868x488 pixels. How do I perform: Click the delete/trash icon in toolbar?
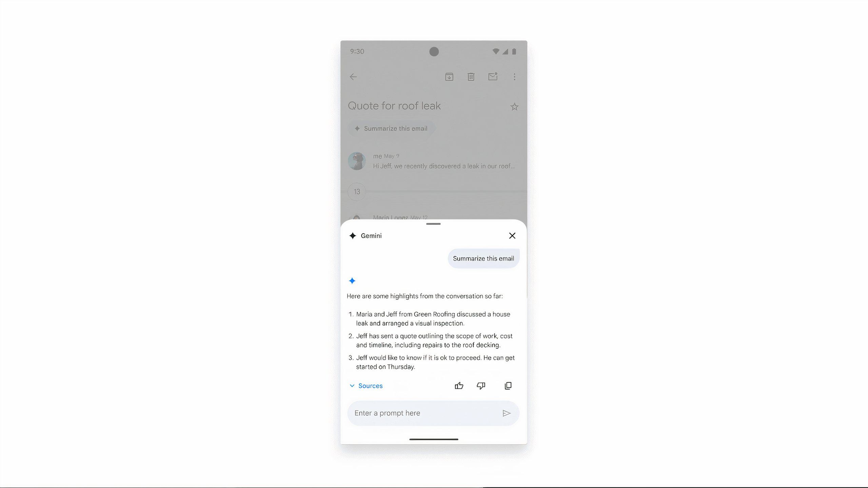click(471, 76)
